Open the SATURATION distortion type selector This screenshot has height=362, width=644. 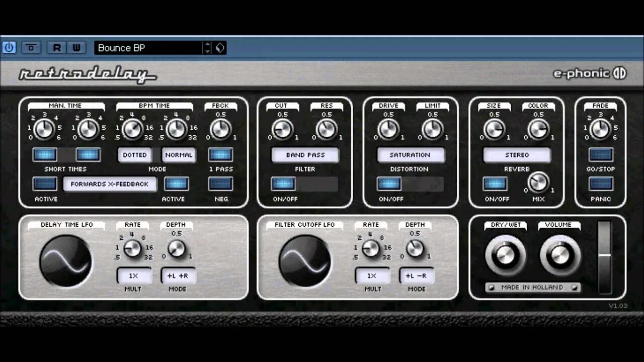pos(411,155)
